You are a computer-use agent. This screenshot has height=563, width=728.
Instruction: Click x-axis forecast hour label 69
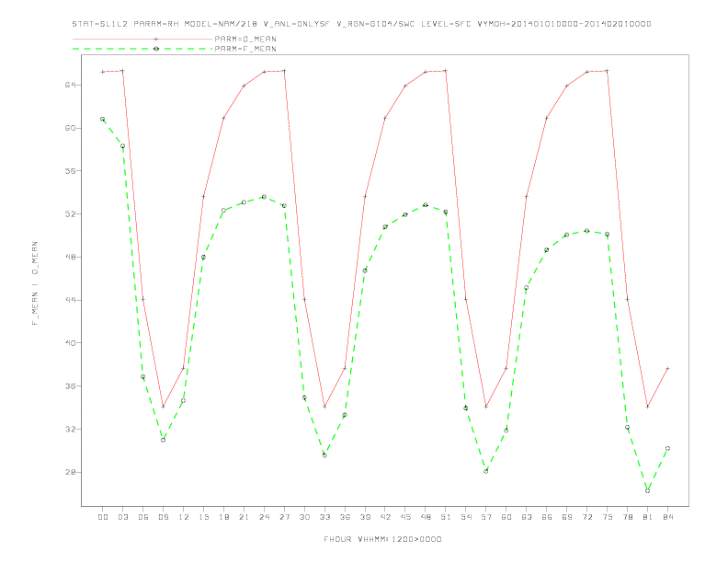pos(567,517)
